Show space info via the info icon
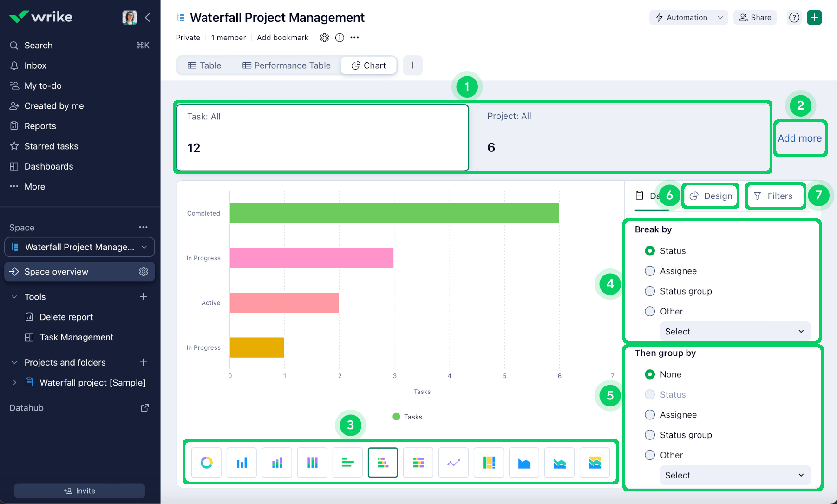This screenshot has width=837, height=504. (x=340, y=38)
